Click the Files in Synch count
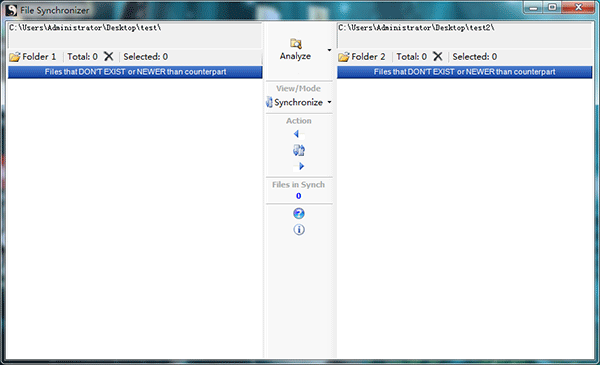 298,196
